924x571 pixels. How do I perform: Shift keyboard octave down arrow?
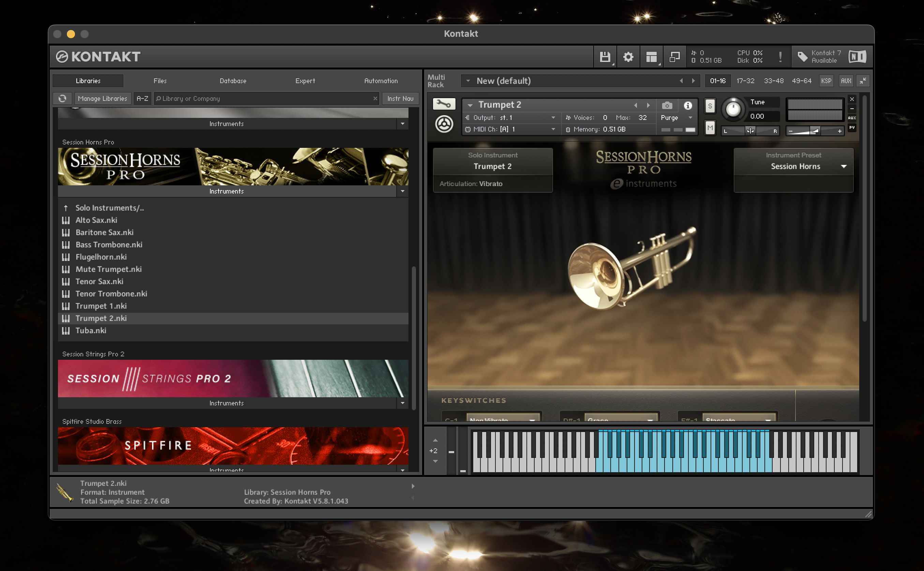435,461
